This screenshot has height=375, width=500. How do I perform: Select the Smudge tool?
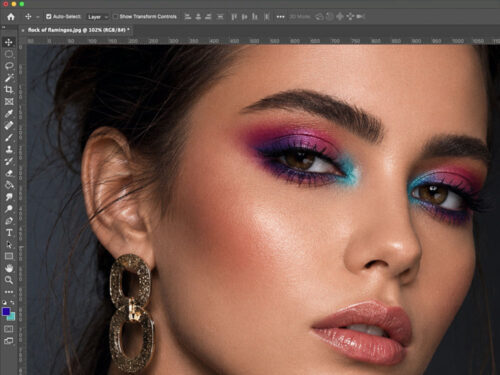pos(9,197)
